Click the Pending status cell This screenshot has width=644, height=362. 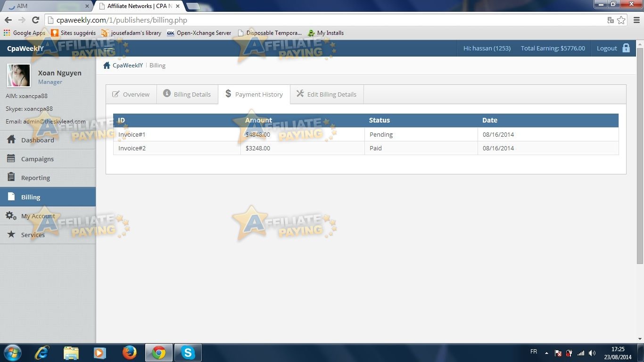pos(421,134)
